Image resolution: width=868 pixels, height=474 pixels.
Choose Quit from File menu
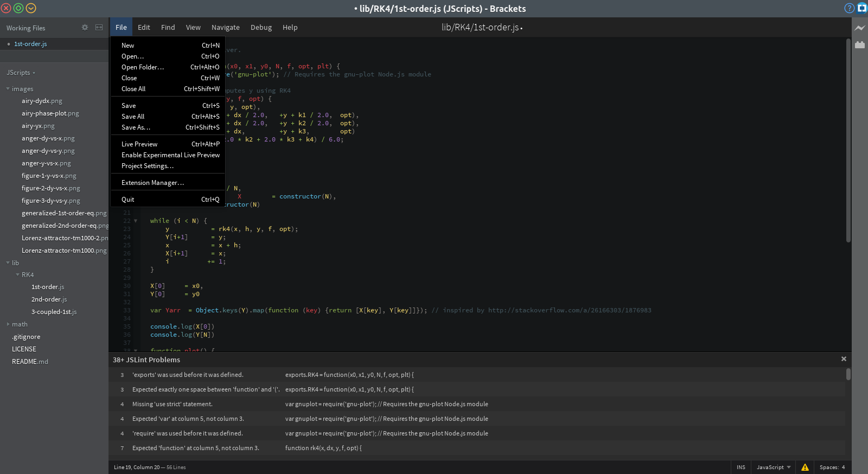tap(168, 200)
